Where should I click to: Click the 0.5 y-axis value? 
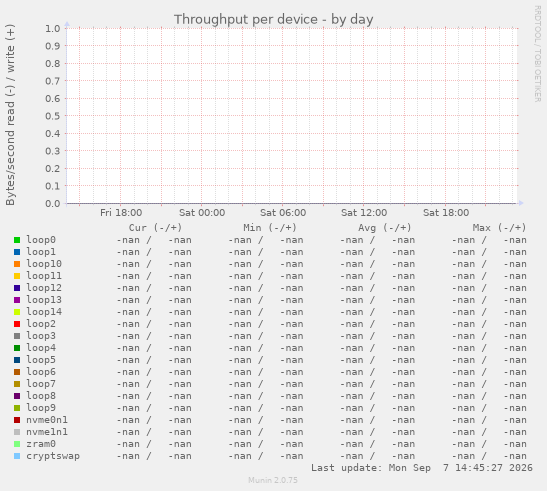pyautogui.click(x=53, y=116)
